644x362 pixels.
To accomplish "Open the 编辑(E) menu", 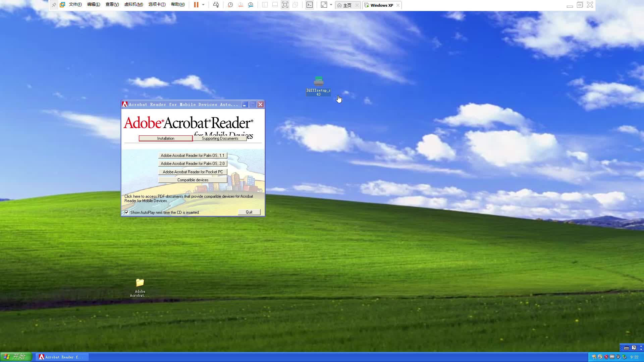I will [94, 5].
